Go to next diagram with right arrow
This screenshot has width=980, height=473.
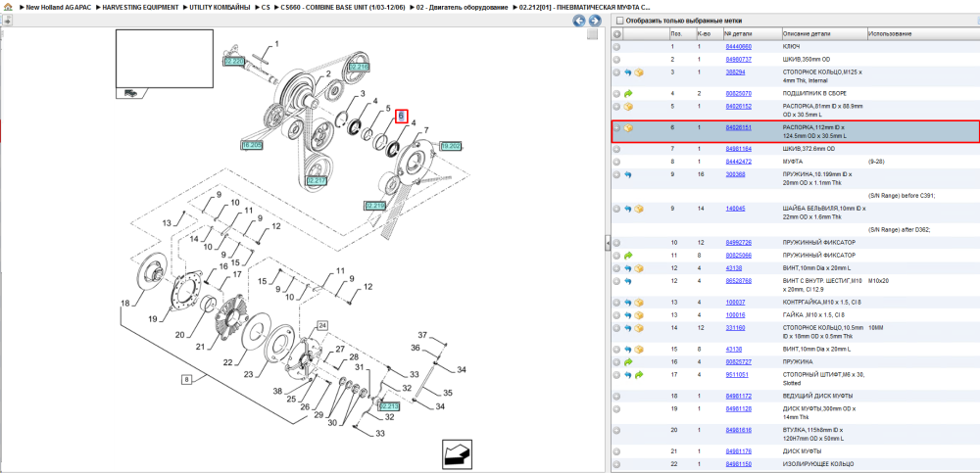[x=595, y=21]
